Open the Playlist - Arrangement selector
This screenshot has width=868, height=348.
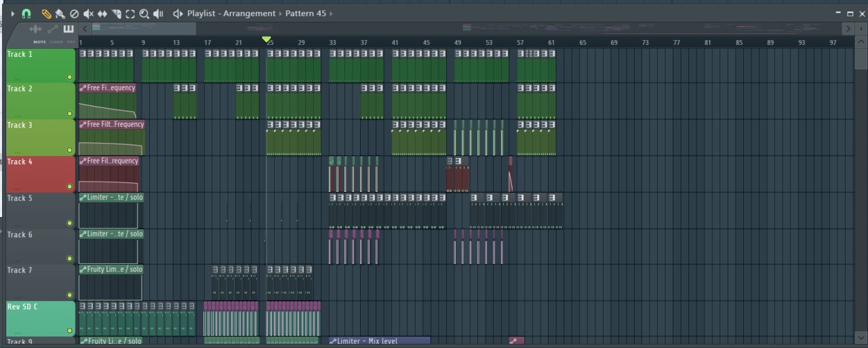[x=231, y=14]
